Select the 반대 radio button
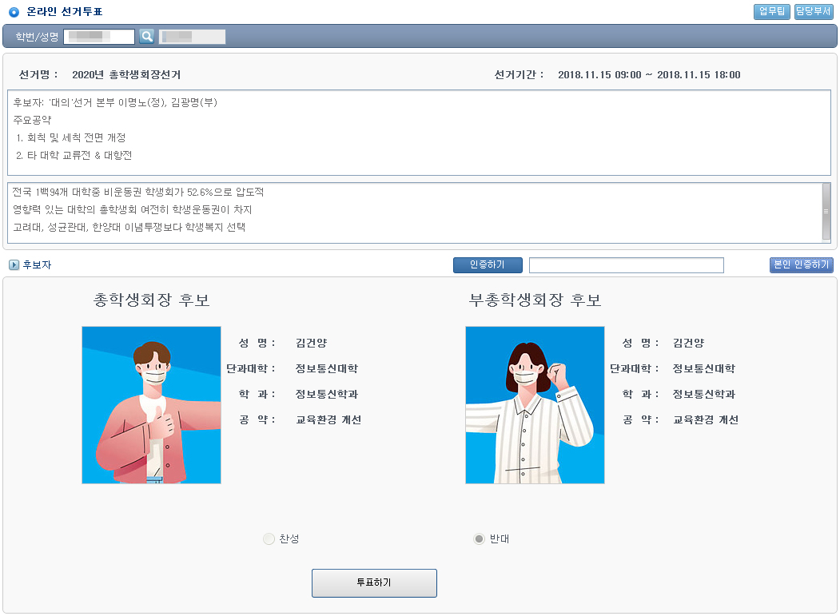This screenshot has width=840, height=616. 479,539
